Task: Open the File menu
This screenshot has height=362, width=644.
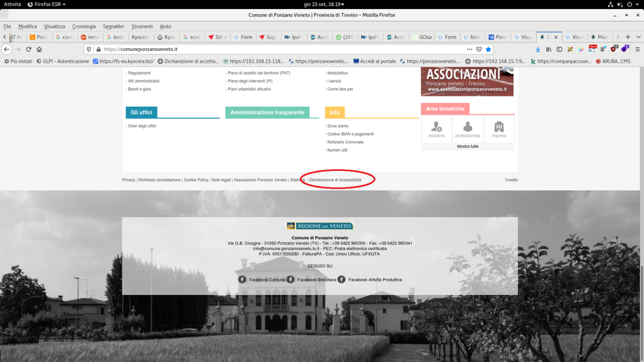Action: click(x=8, y=26)
